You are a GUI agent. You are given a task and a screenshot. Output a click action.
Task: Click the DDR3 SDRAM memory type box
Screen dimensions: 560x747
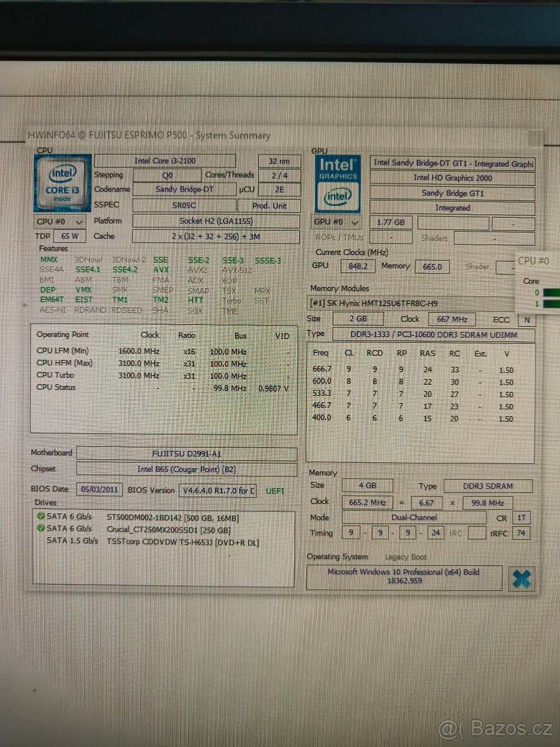(488, 486)
